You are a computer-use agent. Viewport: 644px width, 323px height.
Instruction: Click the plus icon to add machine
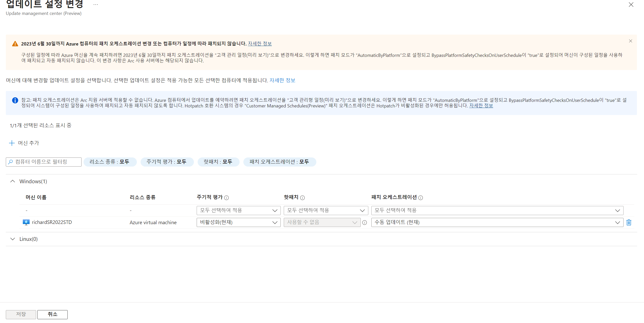tap(12, 143)
